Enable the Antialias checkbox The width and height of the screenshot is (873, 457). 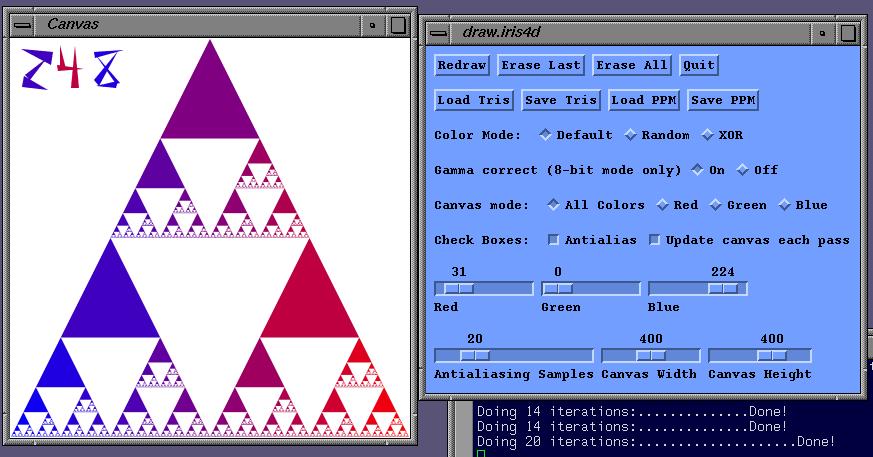[x=553, y=240]
